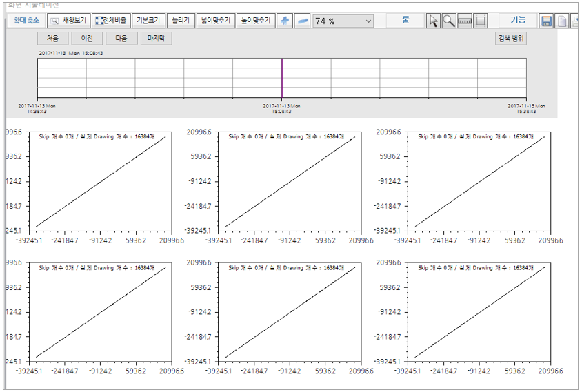Click the 넓이맞추기 button

pos(215,21)
